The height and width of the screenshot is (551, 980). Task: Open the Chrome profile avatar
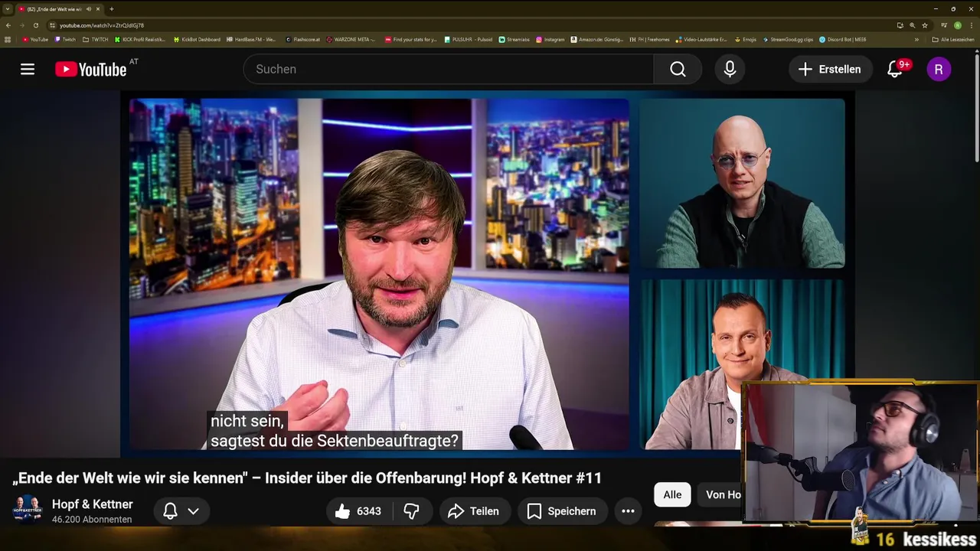click(x=957, y=25)
